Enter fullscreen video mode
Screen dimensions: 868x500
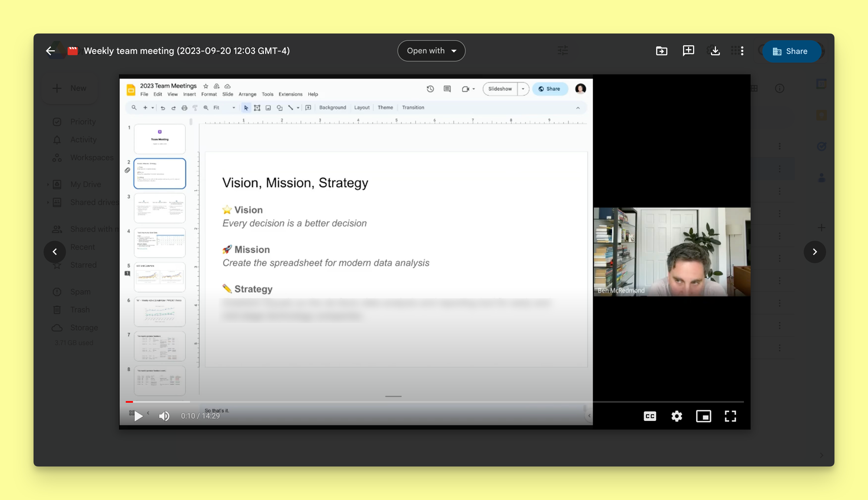[x=730, y=416]
